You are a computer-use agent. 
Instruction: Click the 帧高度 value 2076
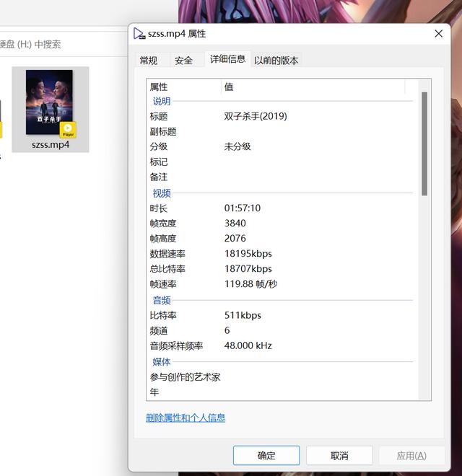(x=235, y=238)
